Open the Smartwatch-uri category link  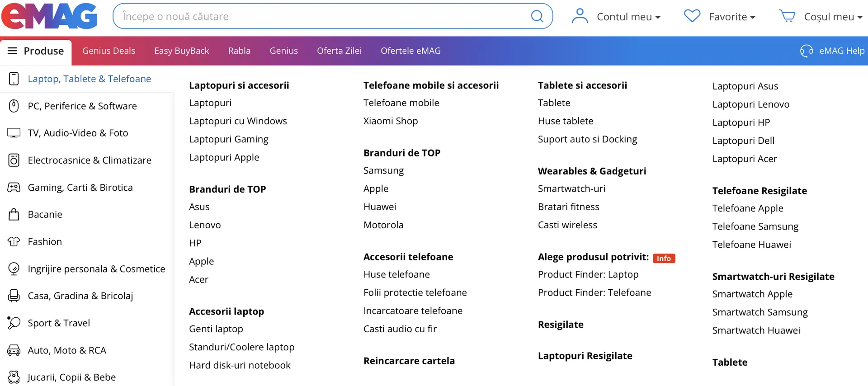(571, 188)
